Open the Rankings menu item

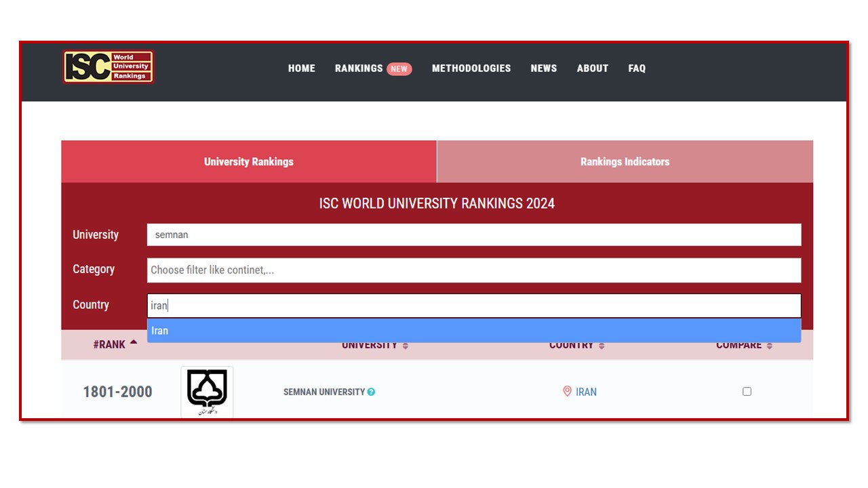click(359, 68)
